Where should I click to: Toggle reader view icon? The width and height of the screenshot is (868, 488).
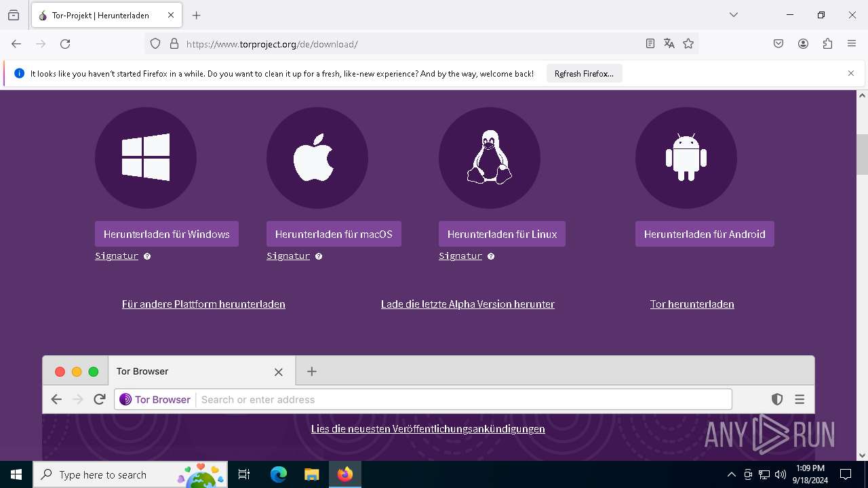coord(650,44)
